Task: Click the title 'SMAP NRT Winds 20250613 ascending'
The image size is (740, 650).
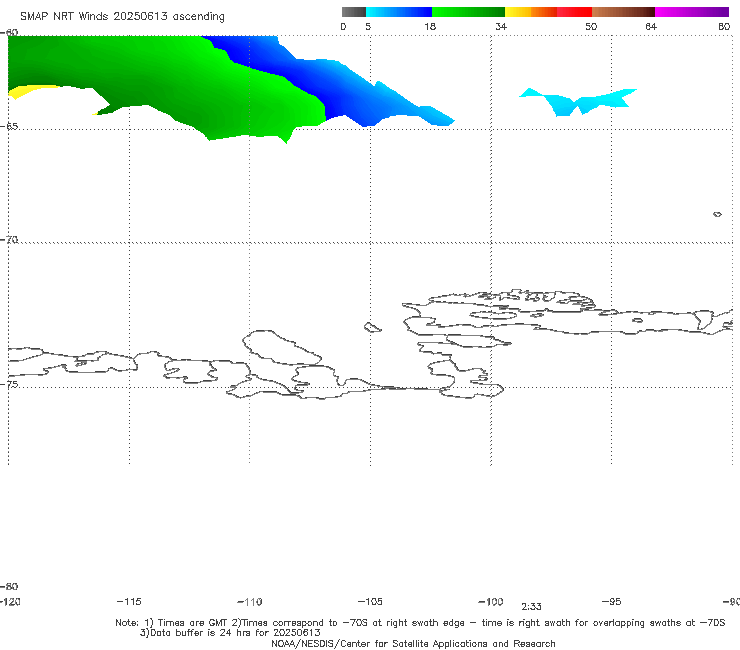Action: coord(122,16)
